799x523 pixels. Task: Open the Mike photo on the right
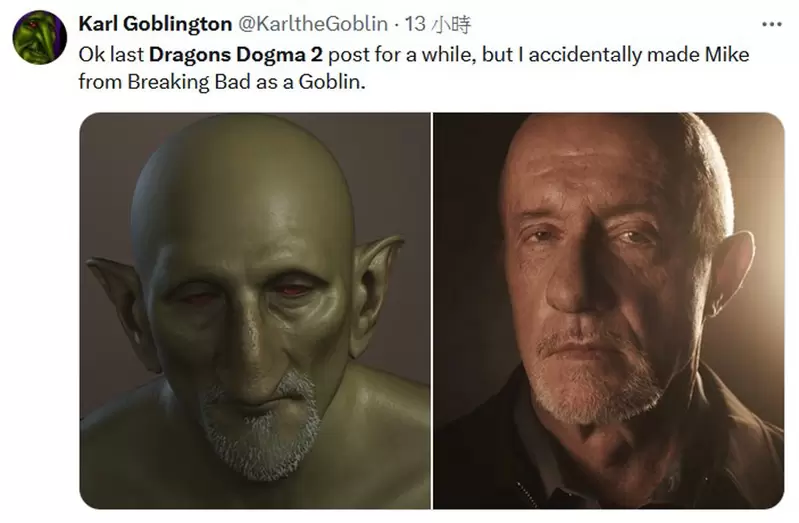pyautogui.click(x=608, y=310)
